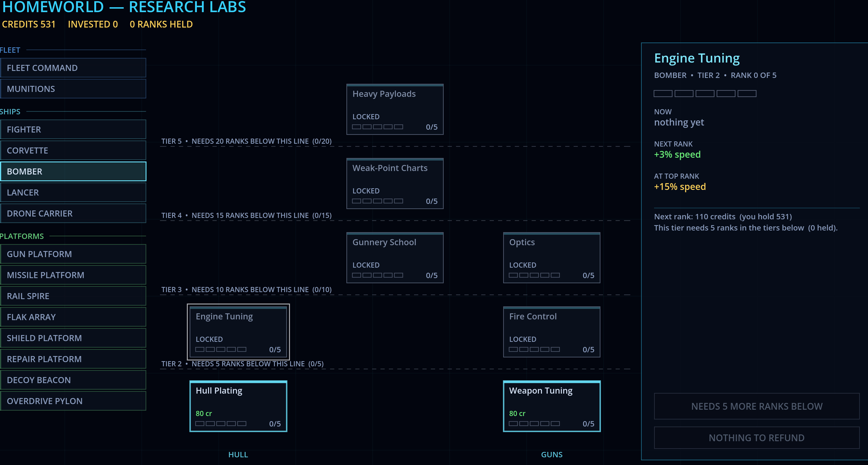
Task: Click the Needs 5 More Ranks Below button
Action: pos(757,406)
